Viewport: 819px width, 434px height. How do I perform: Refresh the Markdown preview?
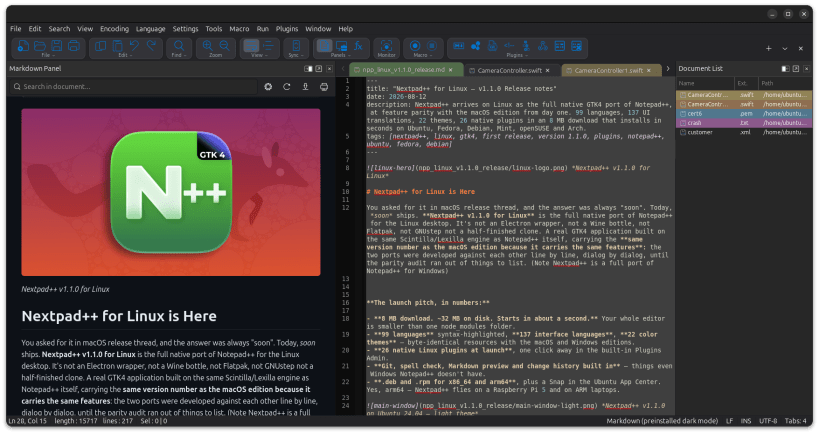(287, 87)
